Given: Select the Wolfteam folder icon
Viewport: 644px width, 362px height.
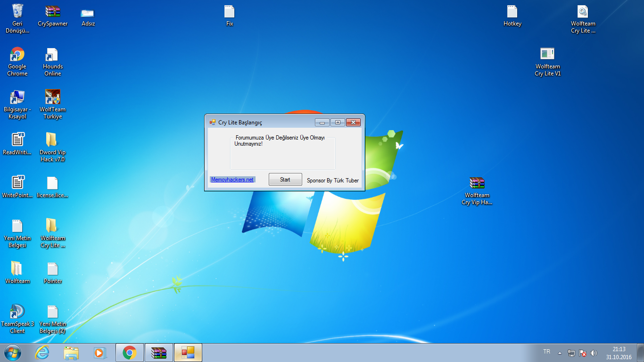Looking at the screenshot, I should 17,272.
